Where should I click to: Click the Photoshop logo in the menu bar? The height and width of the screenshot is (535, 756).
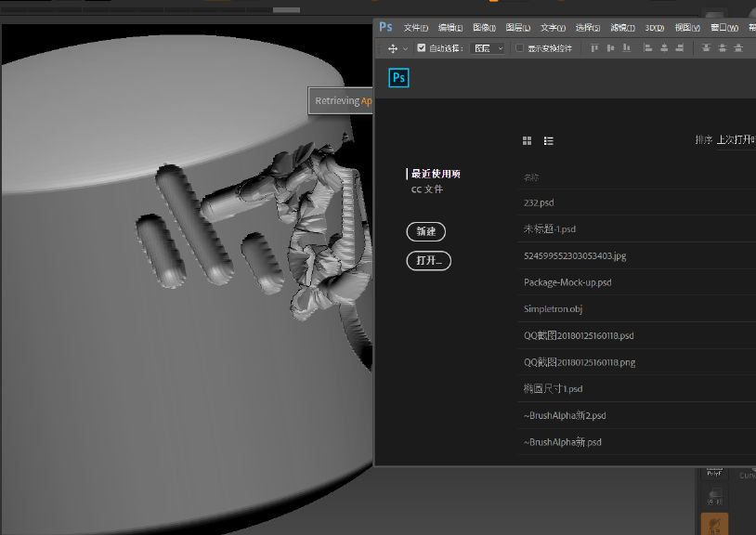pyautogui.click(x=385, y=27)
